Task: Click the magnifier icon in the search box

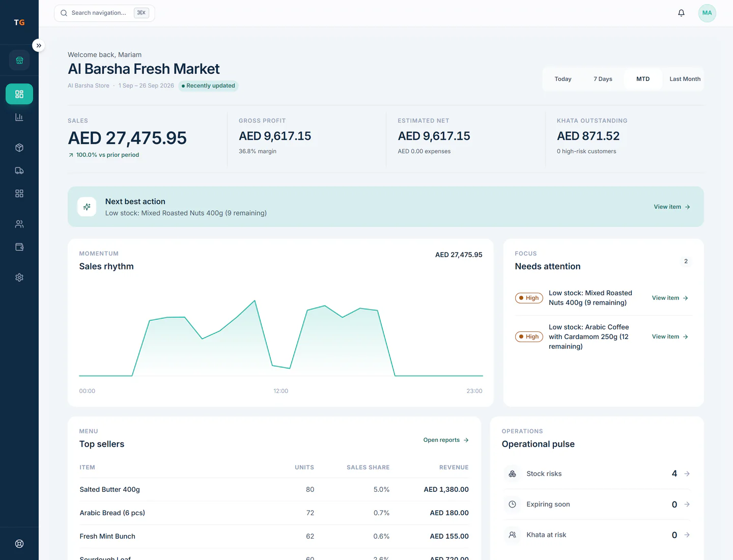Action: pos(64,13)
